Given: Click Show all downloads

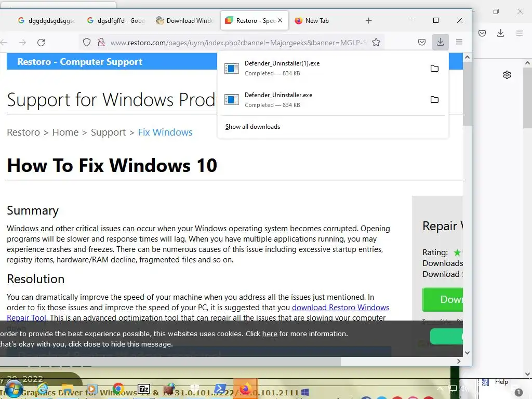Looking at the screenshot, I should pyautogui.click(x=252, y=127).
